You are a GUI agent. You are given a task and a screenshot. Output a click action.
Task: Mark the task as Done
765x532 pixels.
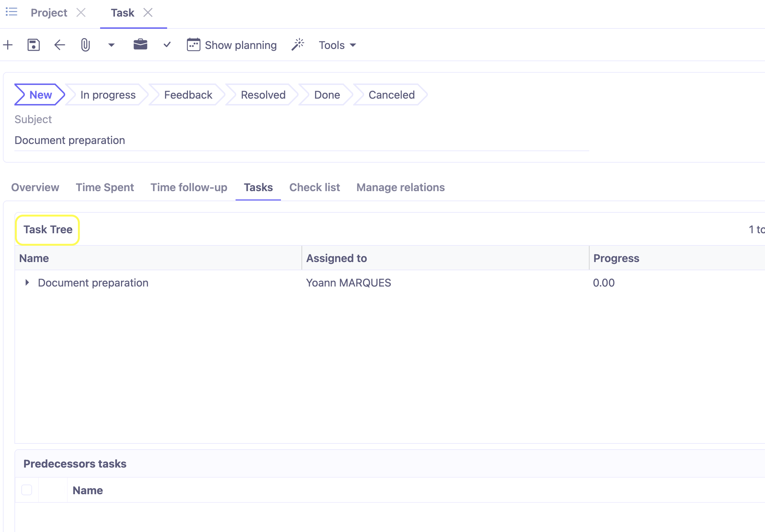click(326, 95)
